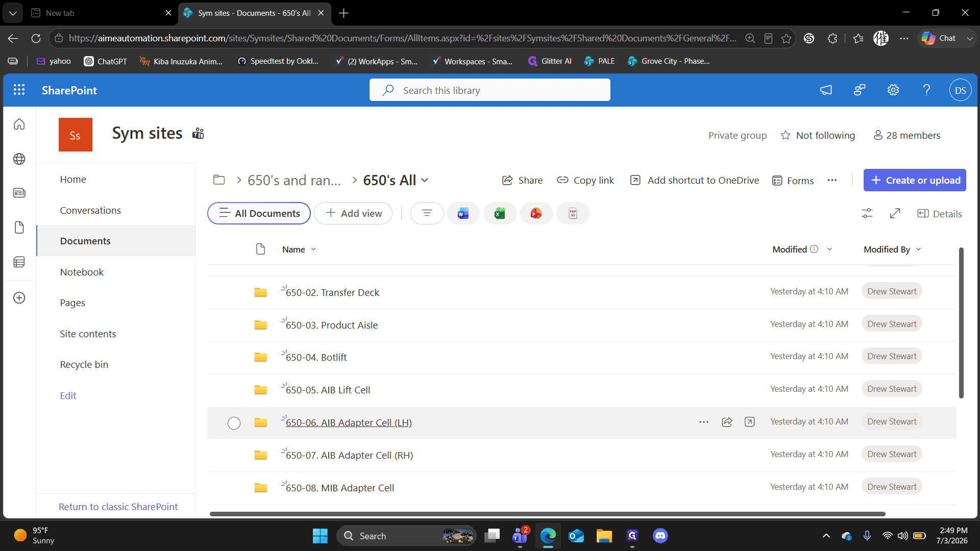Image resolution: width=980 pixels, height=551 pixels.
Task: Open the sites globe icon in app bar
Action: pos(19,159)
